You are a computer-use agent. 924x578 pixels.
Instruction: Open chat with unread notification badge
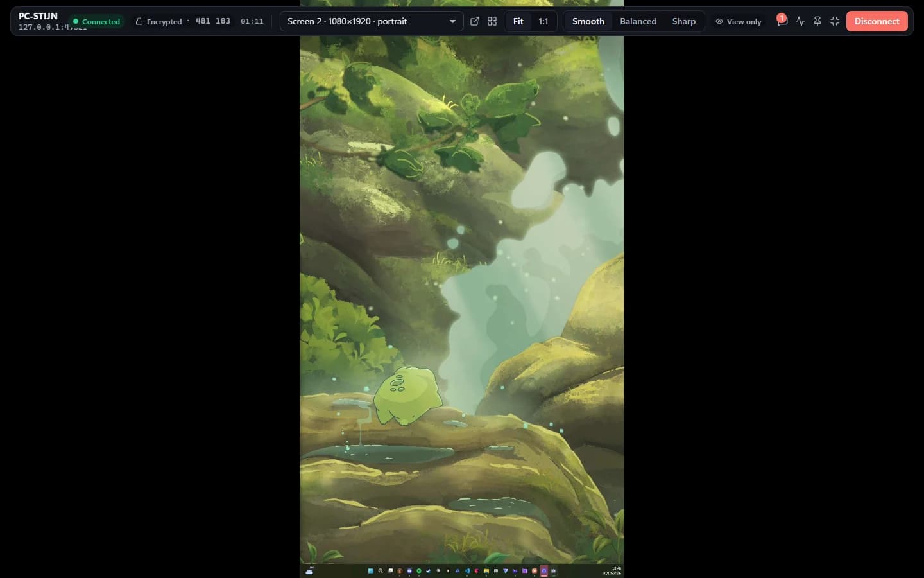pos(782,21)
